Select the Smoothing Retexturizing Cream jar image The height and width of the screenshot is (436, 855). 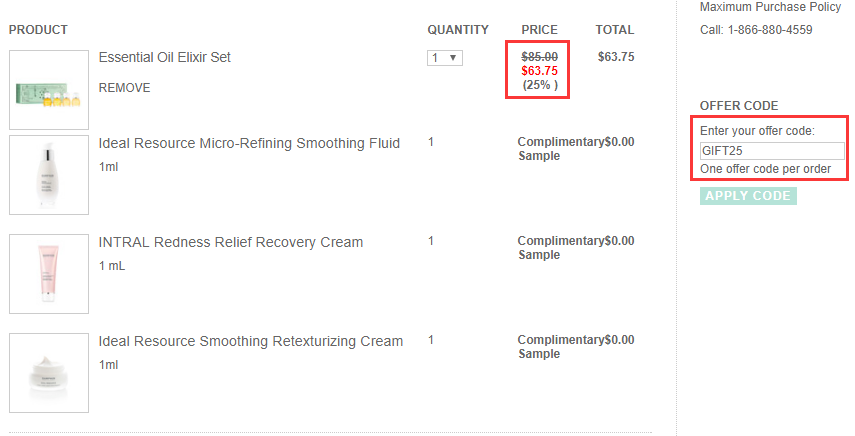coord(49,373)
